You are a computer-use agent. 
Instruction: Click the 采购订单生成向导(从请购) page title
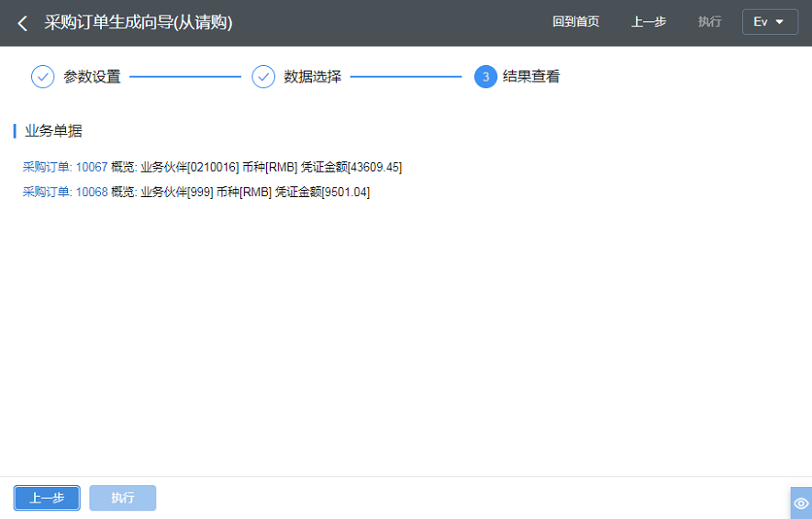pyautogui.click(x=138, y=23)
